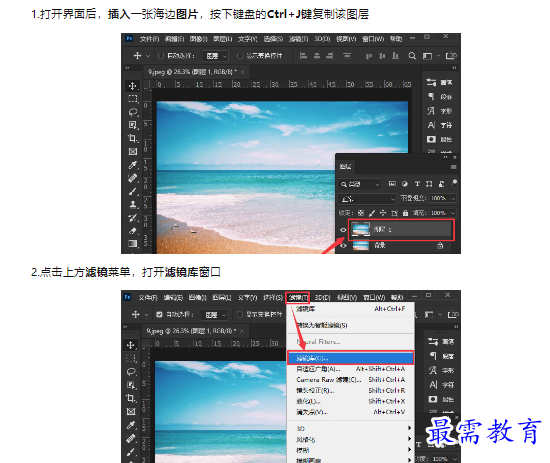Click Layer 1 thumbnail in Layers panel
Viewport: 550px width, 463px height.
(x=361, y=229)
